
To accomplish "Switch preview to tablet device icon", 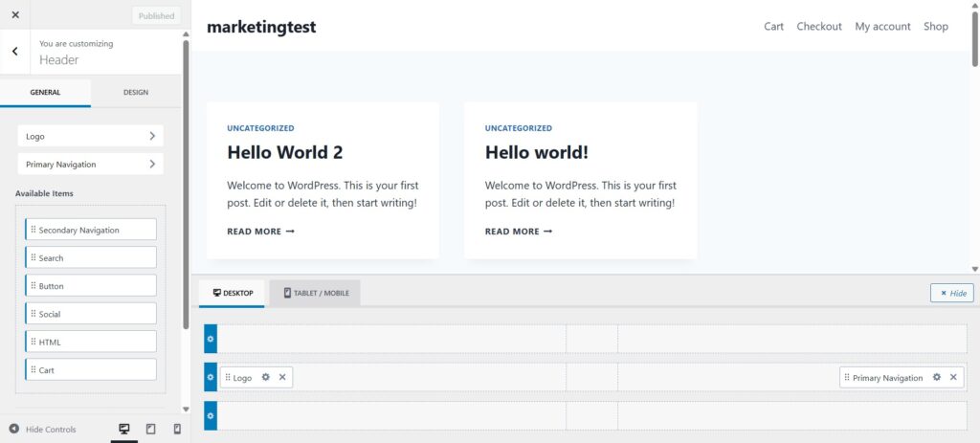I will pyautogui.click(x=150, y=430).
